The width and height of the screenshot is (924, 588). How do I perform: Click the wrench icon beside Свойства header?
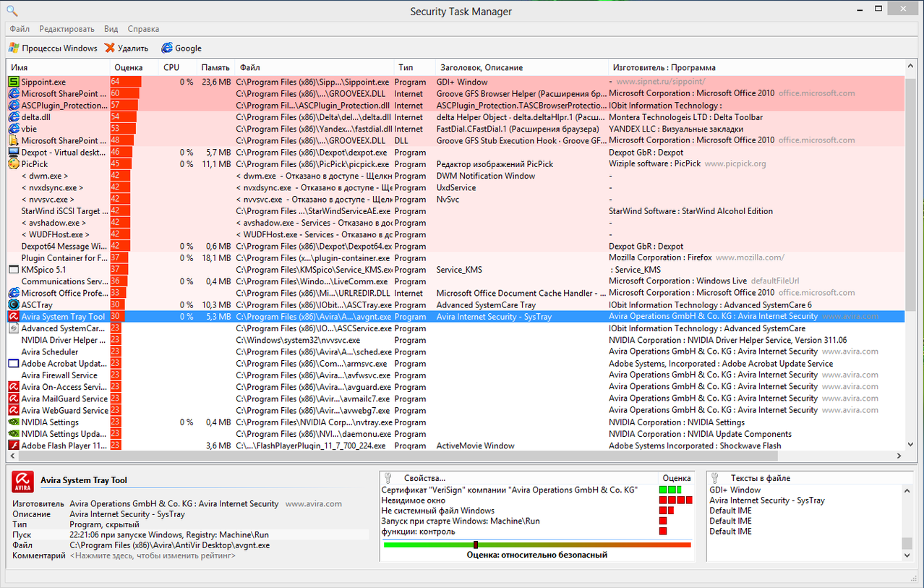coord(388,477)
